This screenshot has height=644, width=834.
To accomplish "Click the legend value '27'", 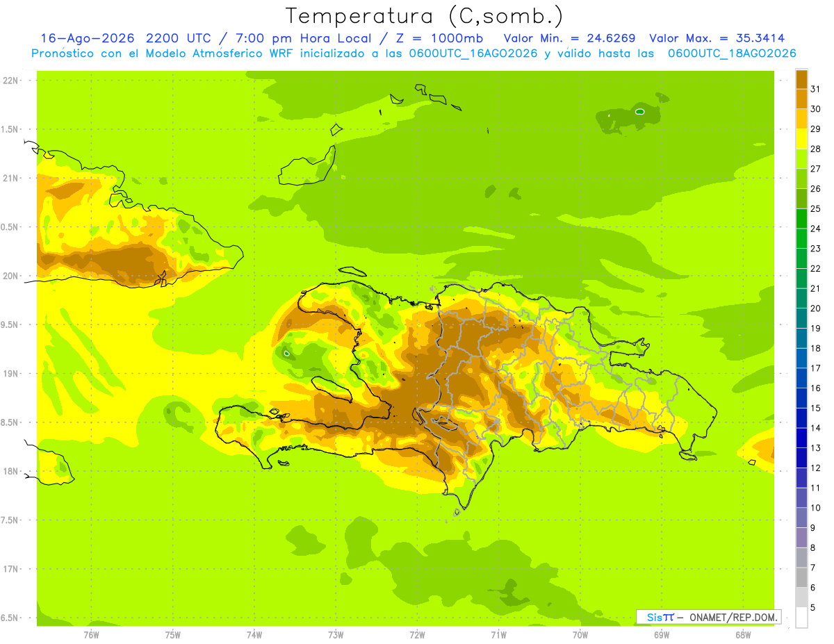I will click(x=816, y=169).
